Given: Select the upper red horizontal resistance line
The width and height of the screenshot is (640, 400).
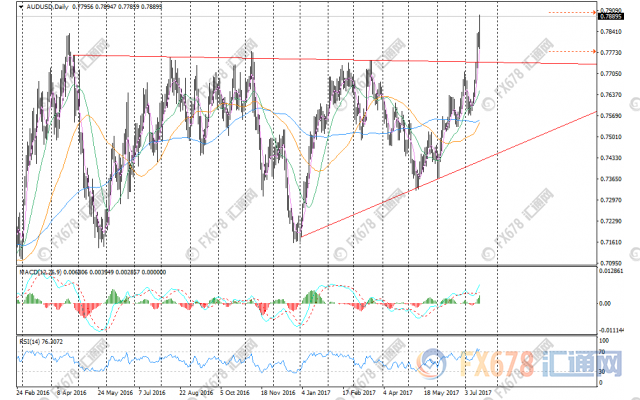Looking at the screenshot, I should click(x=300, y=59).
